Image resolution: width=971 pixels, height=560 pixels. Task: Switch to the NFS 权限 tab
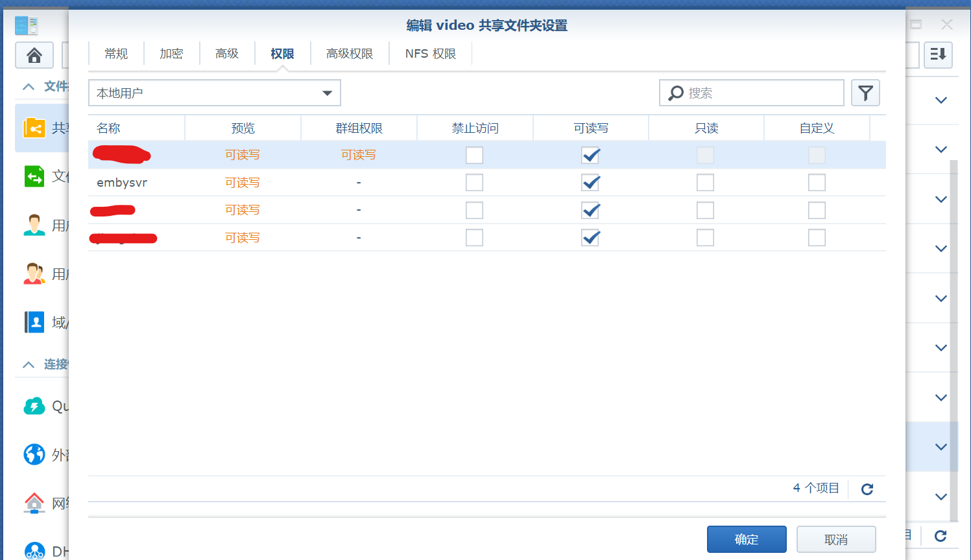[431, 54]
